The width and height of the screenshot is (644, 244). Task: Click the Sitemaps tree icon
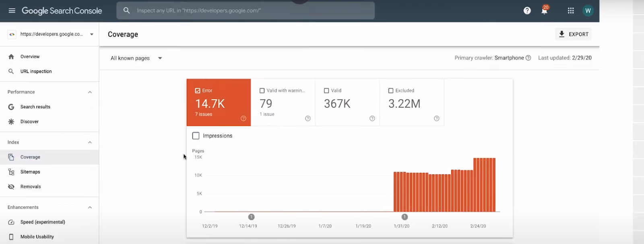click(11, 172)
